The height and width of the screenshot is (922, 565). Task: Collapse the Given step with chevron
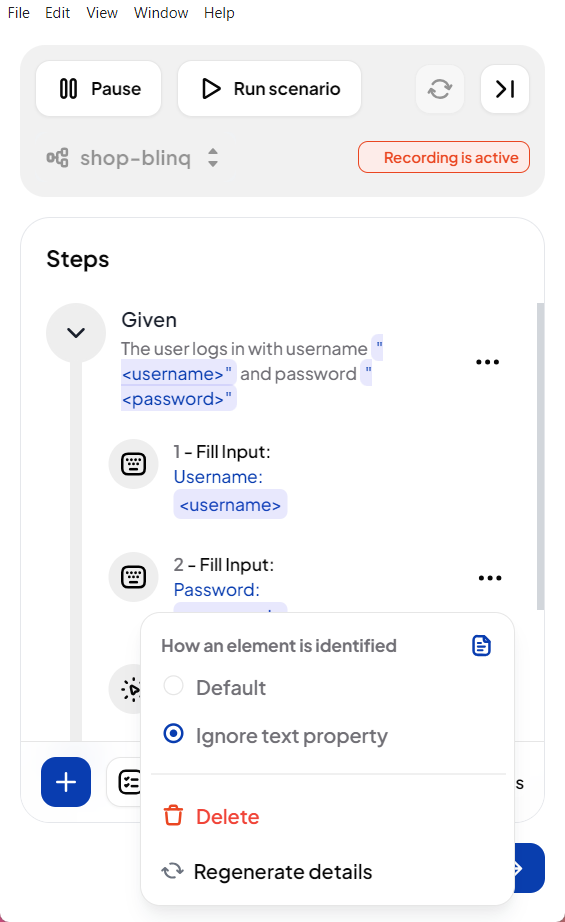click(x=76, y=333)
